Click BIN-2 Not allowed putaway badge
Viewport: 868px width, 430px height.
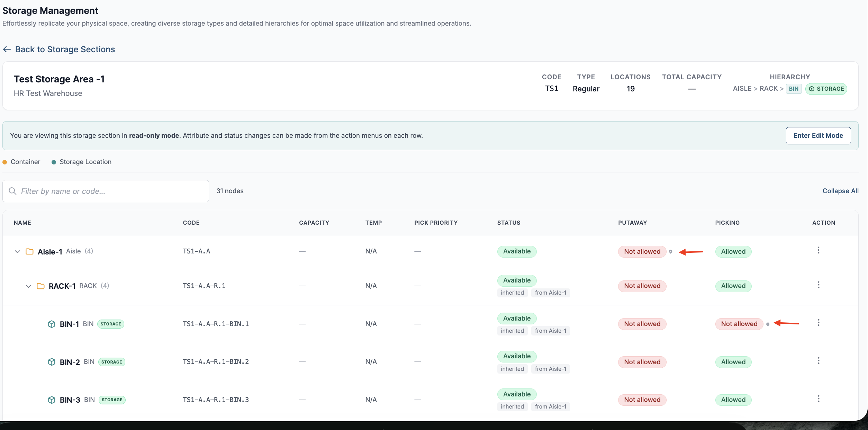(642, 362)
